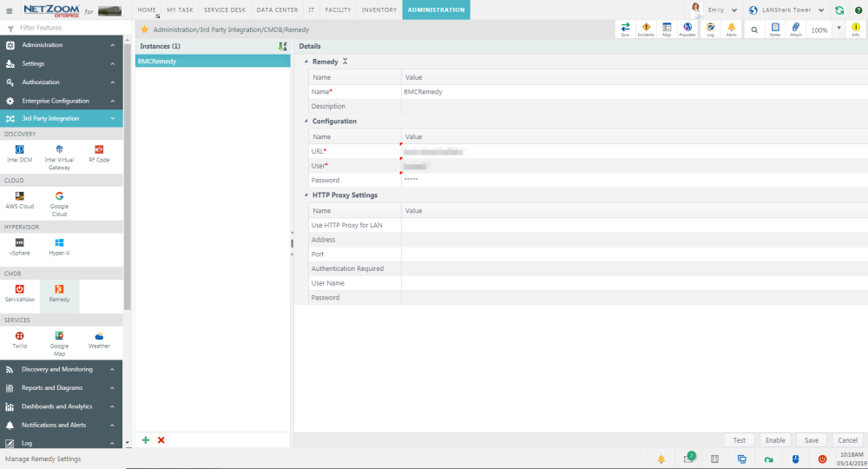Image resolution: width=868 pixels, height=469 pixels.
Task: Open the Incidents toolbar icon
Action: pos(646,30)
